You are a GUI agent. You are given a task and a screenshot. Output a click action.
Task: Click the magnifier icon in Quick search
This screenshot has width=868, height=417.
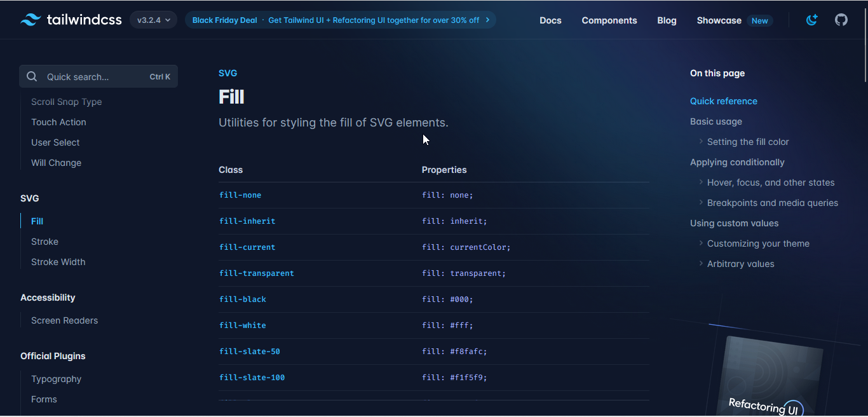(x=32, y=77)
